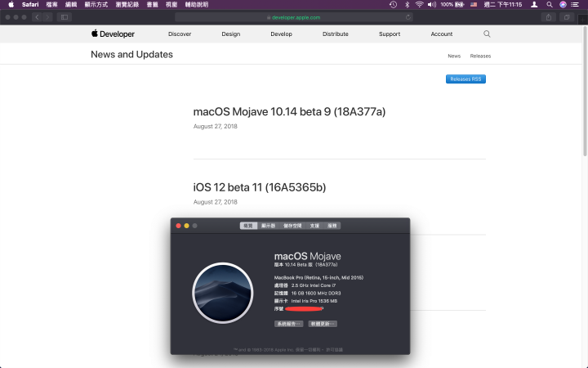Click the Apple Developer logo
The image size is (588, 368).
(x=113, y=34)
